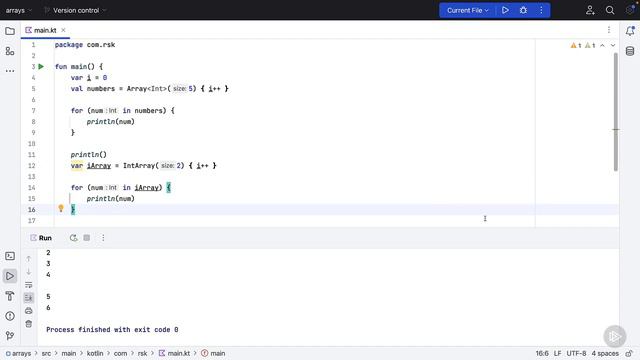Image resolution: width=640 pixels, height=360 pixels.
Task: Close the main.kt tab
Action: coord(63,30)
